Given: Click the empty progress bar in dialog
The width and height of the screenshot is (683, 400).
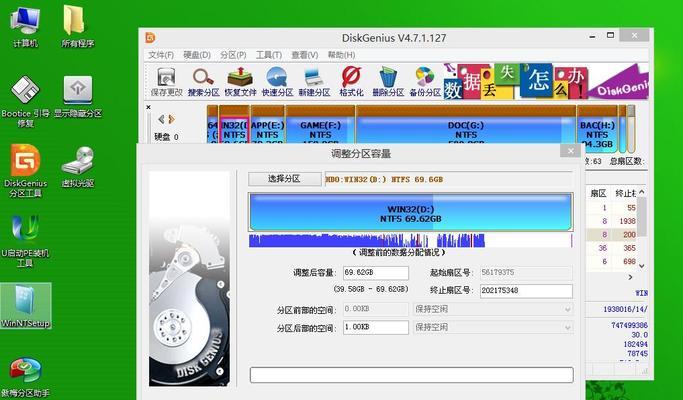Looking at the screenshot, I should tap(411, 375).
